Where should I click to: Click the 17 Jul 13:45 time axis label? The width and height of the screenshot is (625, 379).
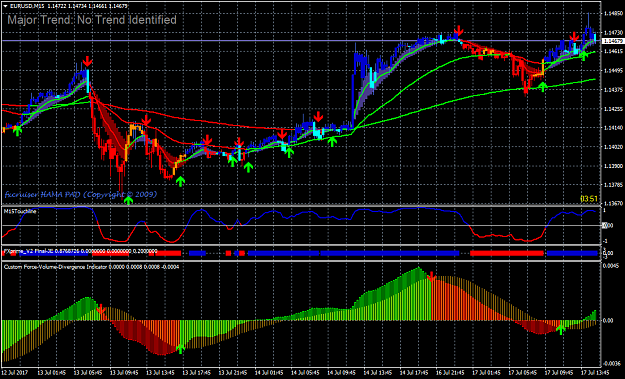(x=595, y=373)
